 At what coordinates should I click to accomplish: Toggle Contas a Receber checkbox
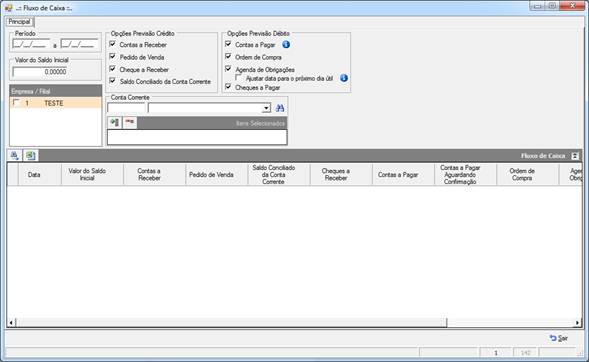click(x=112, y=44)
